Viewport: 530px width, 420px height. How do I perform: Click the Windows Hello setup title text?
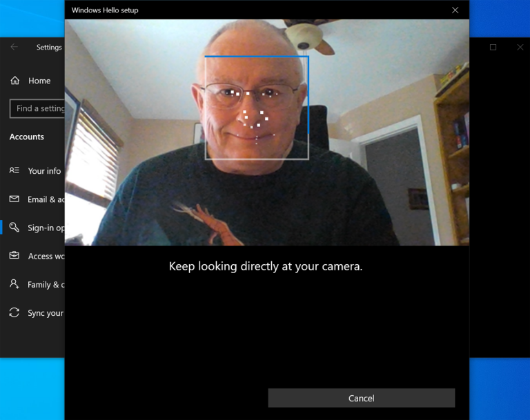click(x=105, y=10)
